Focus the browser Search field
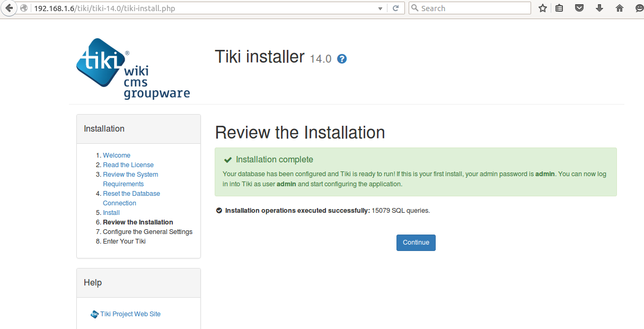The image size is (644, 329). (470, 8)
